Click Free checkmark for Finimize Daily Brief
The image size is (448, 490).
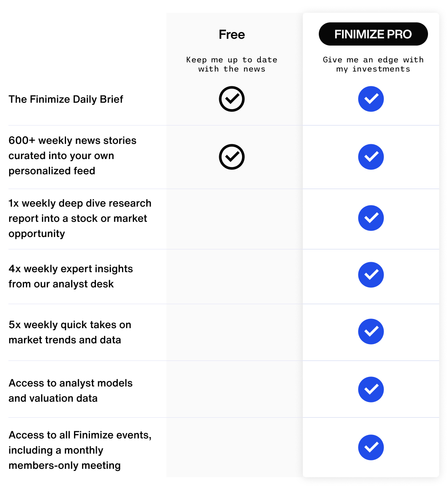point(232,99)
